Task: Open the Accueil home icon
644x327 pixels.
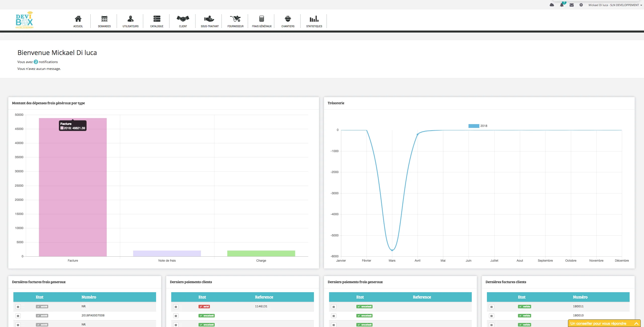Action: 78,19
